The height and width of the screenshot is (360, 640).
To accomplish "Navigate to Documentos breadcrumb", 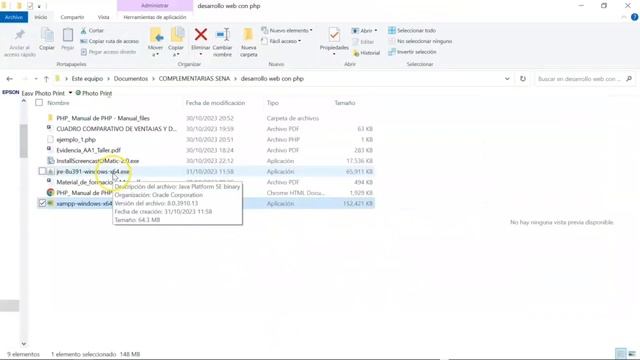I will tap(131, 78).
